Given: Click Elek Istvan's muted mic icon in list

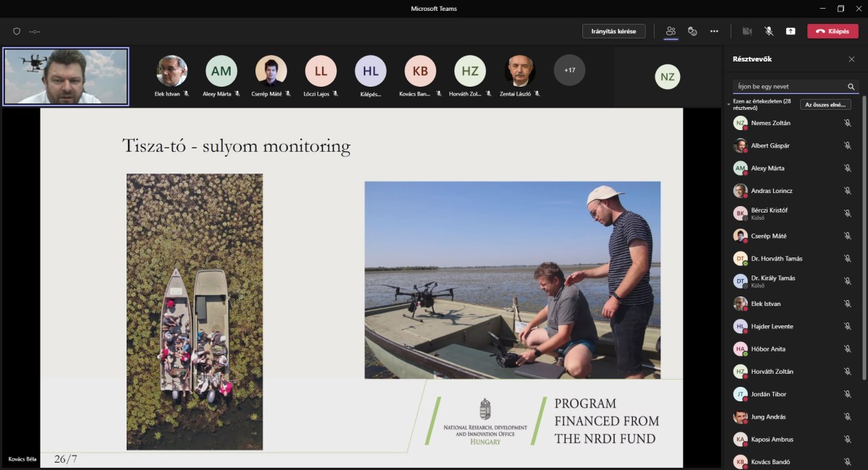Looking at the screenshot, I should pos(847,304).
